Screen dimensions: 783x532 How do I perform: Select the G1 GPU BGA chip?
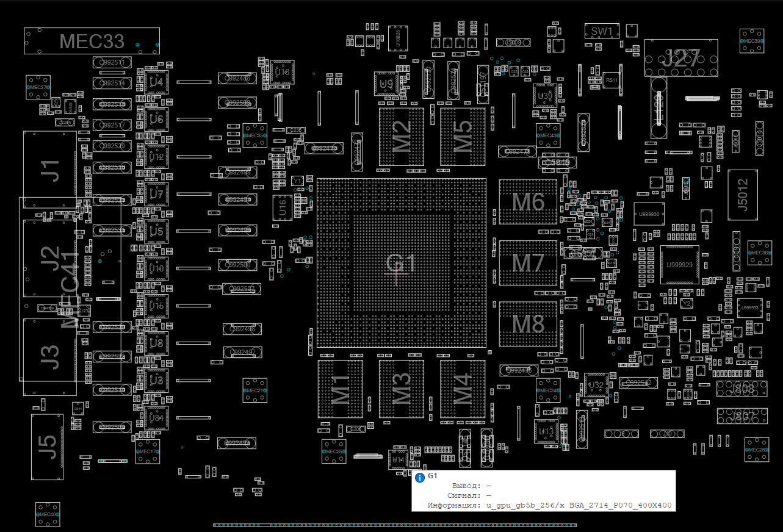(x=401, y=264)
